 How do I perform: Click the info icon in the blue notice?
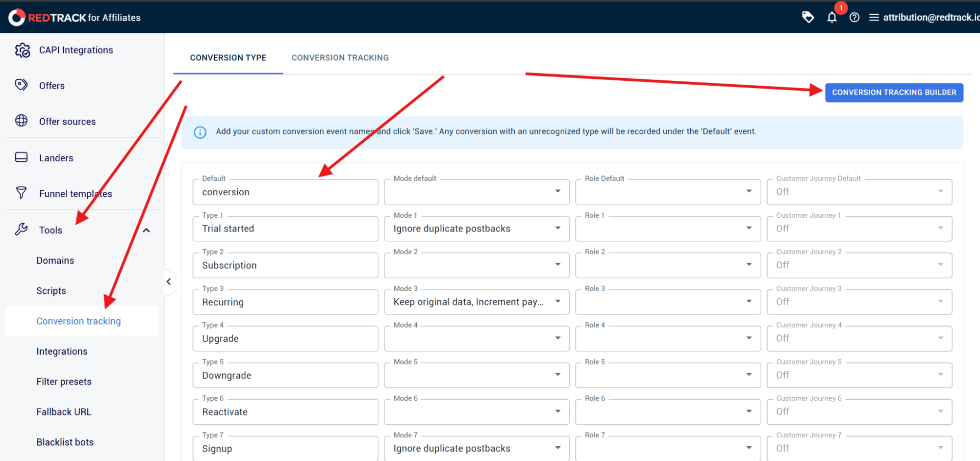click(200, 132)
